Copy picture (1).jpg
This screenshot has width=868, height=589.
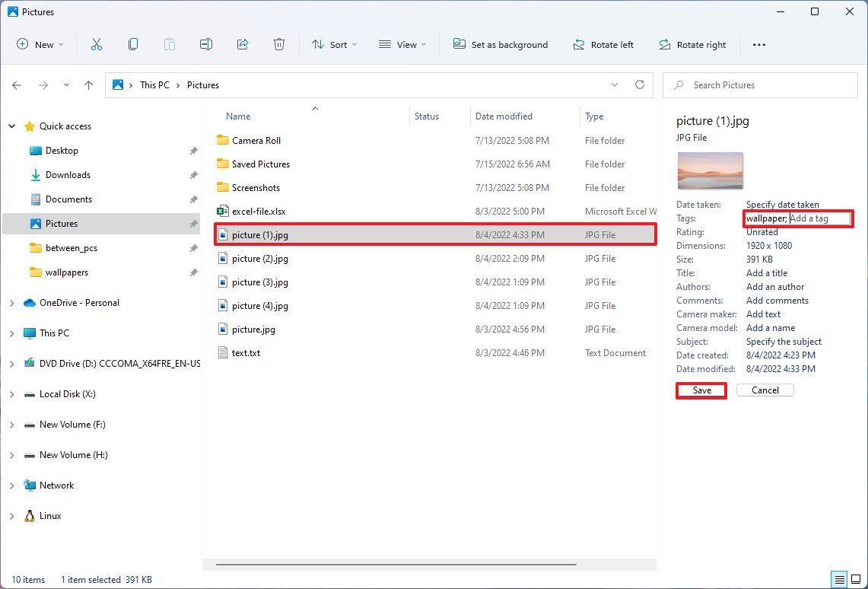133,44
